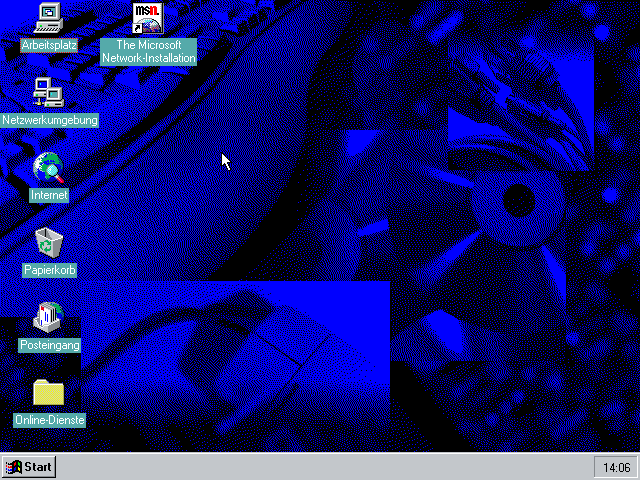640x480 pixels.
Task: Click the Posteingang inbox icon
Action: (48, 317)
